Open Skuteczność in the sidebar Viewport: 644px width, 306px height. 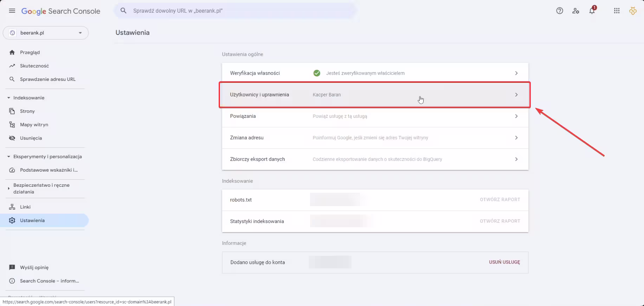tap(34, 66)
